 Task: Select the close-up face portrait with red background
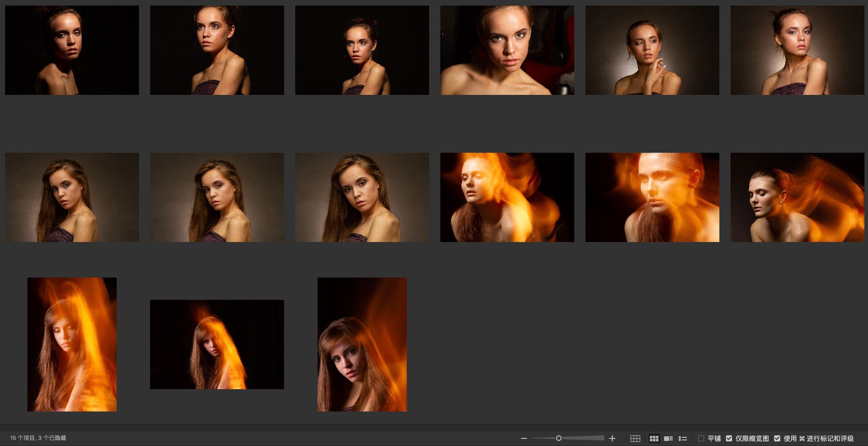[507, 50]
